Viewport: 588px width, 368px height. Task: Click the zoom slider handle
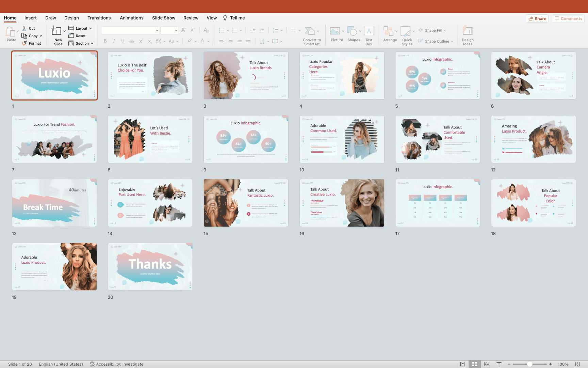(530, 364)
